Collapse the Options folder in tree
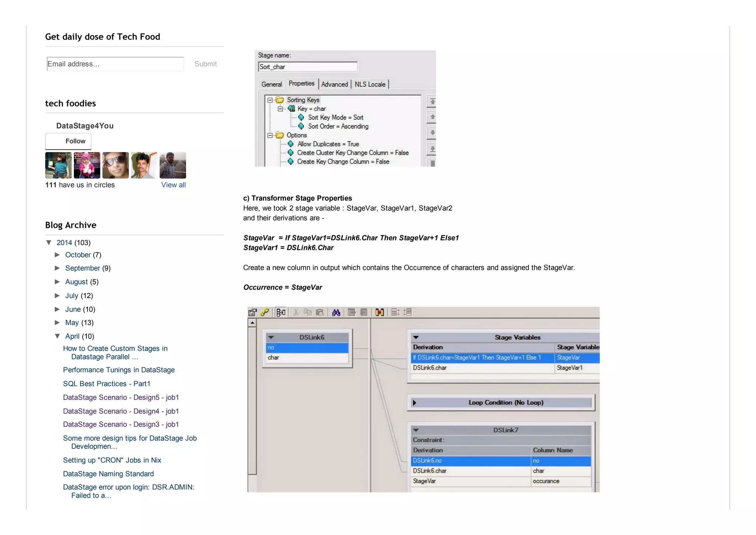The image size is (756, 535). click(270, 135)
